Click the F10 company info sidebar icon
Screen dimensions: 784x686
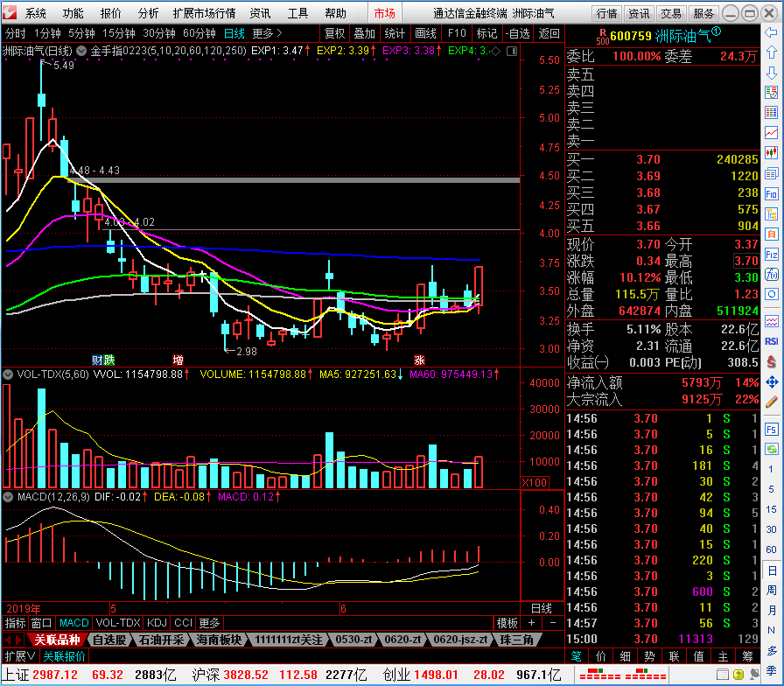pos(771,193)
